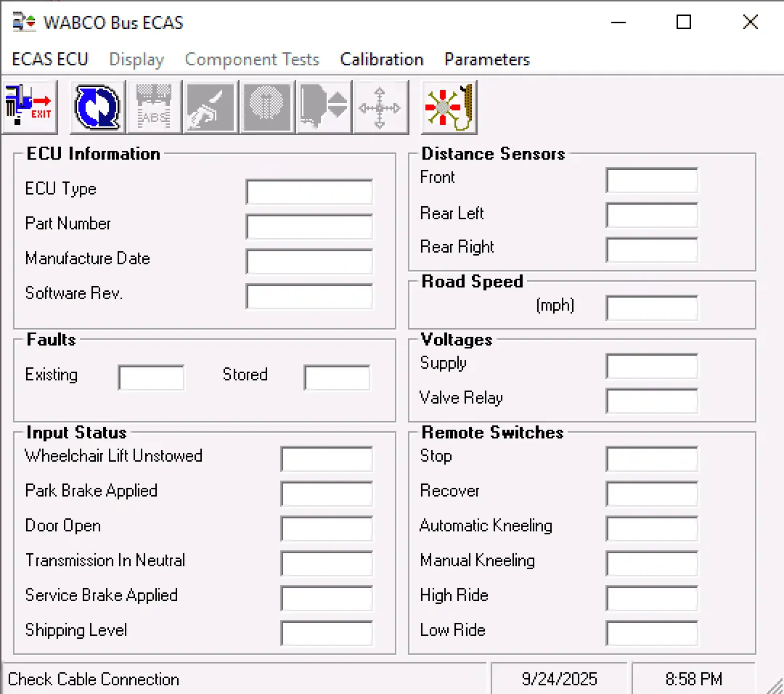Click the Road Speed mph field

click(x=652, y=308)
